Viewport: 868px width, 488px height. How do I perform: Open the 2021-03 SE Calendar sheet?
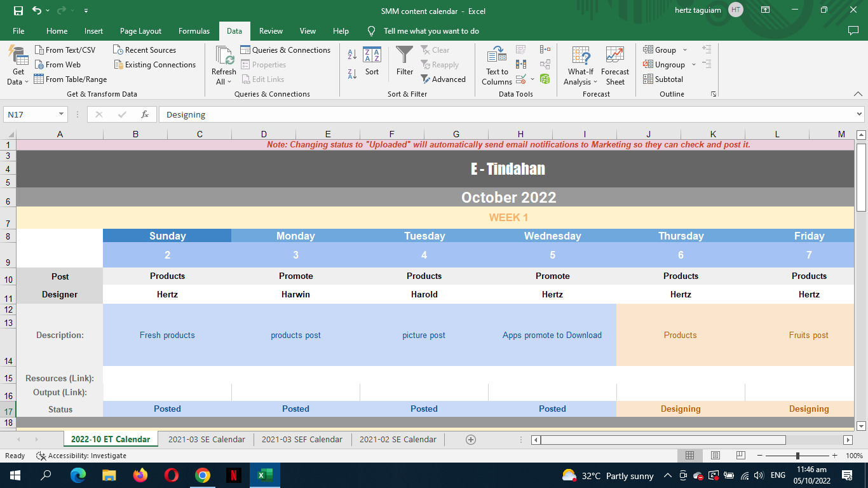point(207,439)
